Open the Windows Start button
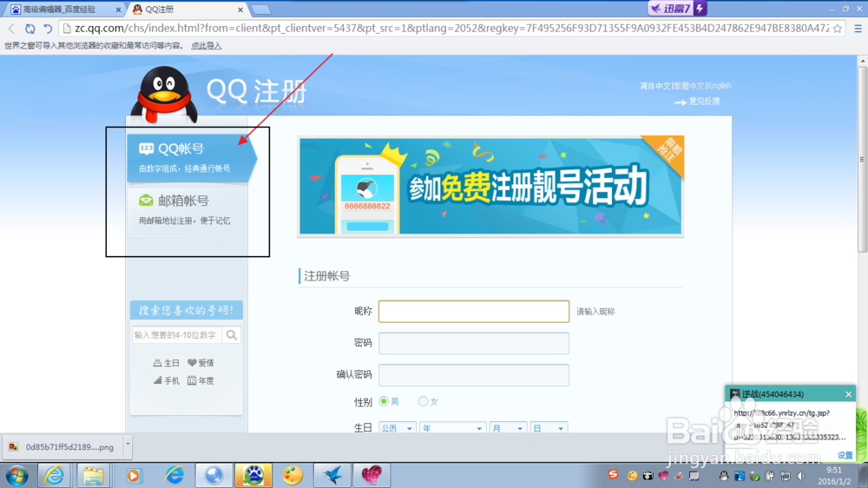The width and height of the screenshot is (868, 488). click(16, 475)
